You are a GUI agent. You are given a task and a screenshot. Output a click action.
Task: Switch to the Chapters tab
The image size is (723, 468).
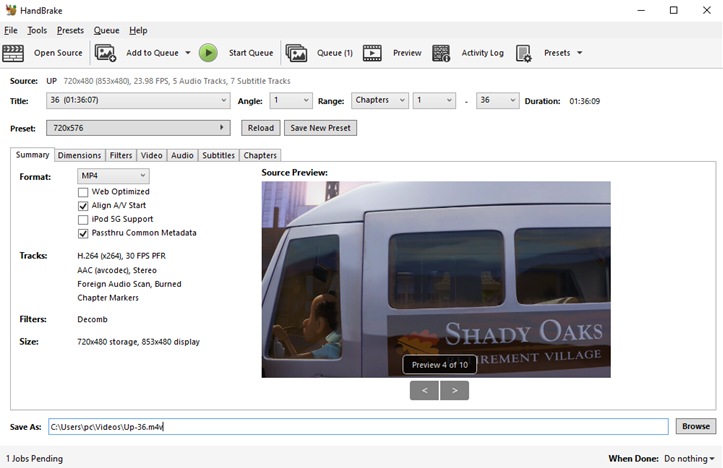(260, 155)
